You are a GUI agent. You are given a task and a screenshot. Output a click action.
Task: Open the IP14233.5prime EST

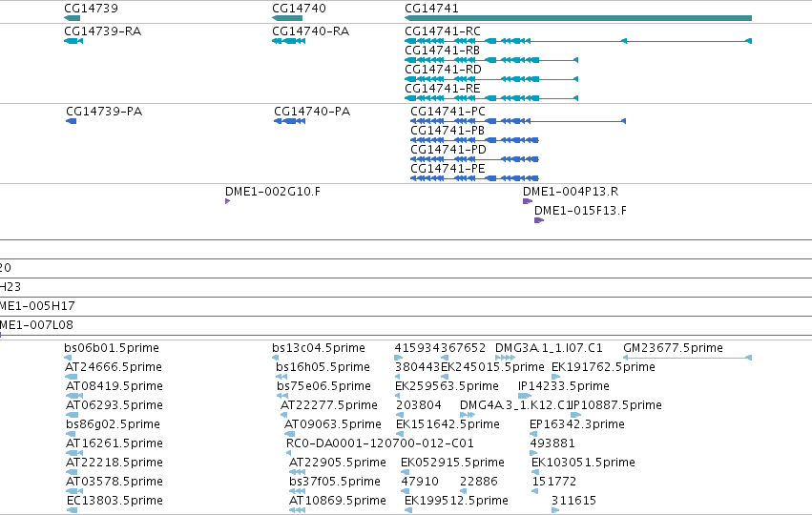coord(564,386)
